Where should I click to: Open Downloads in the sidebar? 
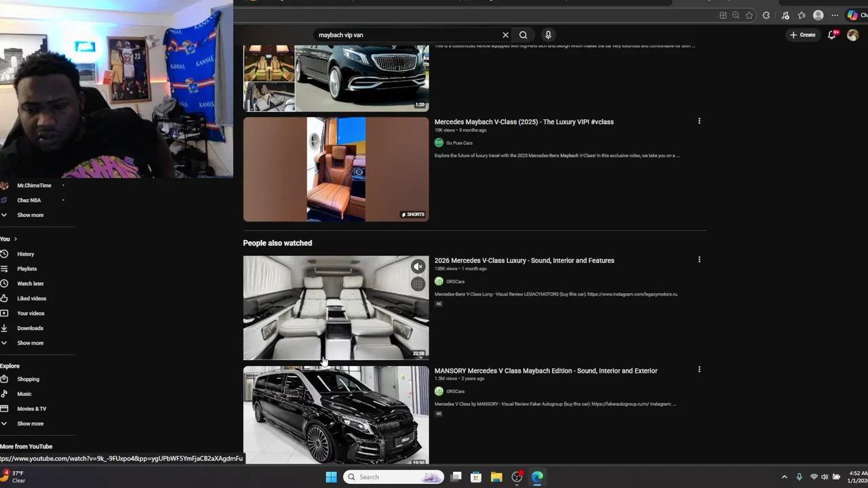point(30,329)
